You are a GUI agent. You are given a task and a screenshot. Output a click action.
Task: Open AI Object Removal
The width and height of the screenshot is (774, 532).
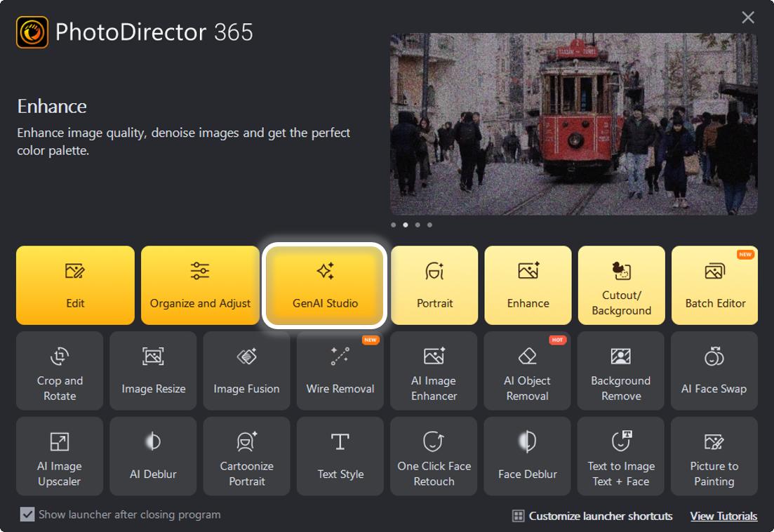(527, 371)
